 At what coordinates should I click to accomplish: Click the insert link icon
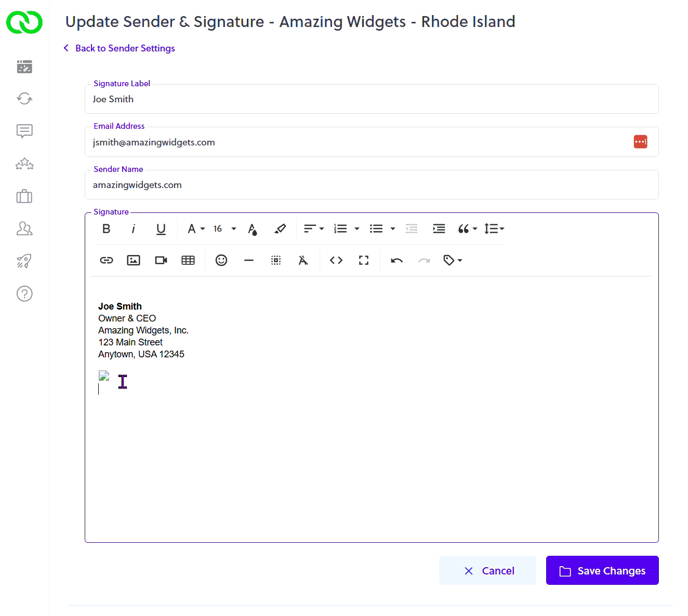point(107,260)
